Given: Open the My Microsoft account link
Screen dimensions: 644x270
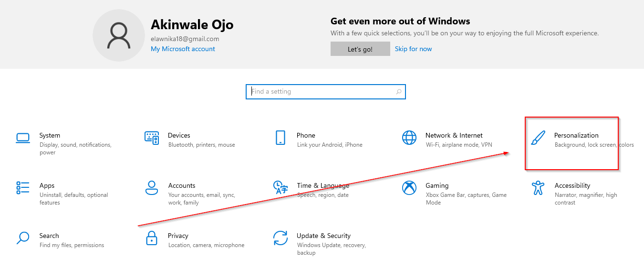Looking at the screenshot, I should pos(183,49).
